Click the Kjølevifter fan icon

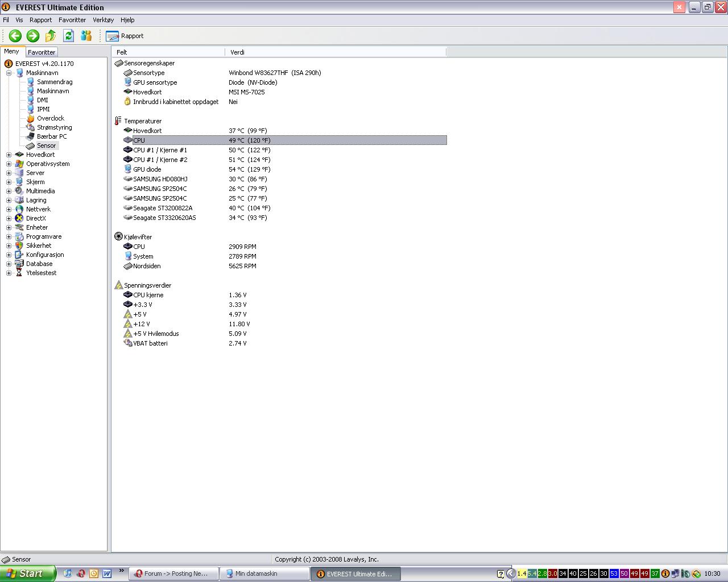tap(118, 237)
